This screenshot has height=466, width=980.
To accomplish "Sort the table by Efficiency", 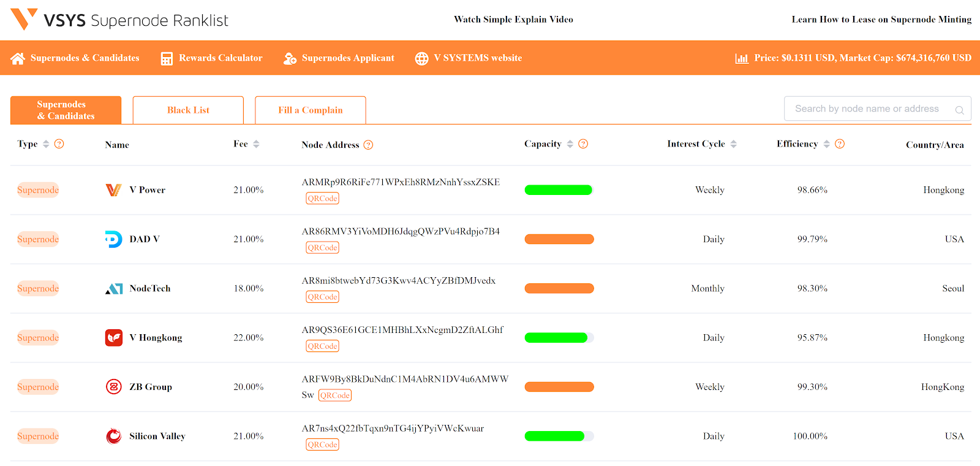I will pos(827,144).
